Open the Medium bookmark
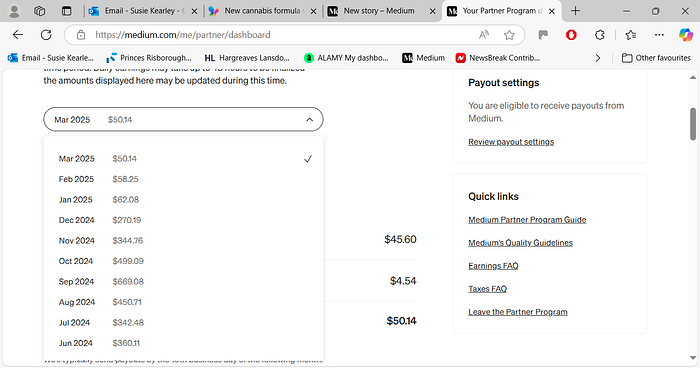The width and height of the screenshot is (700, 368). 424,58
